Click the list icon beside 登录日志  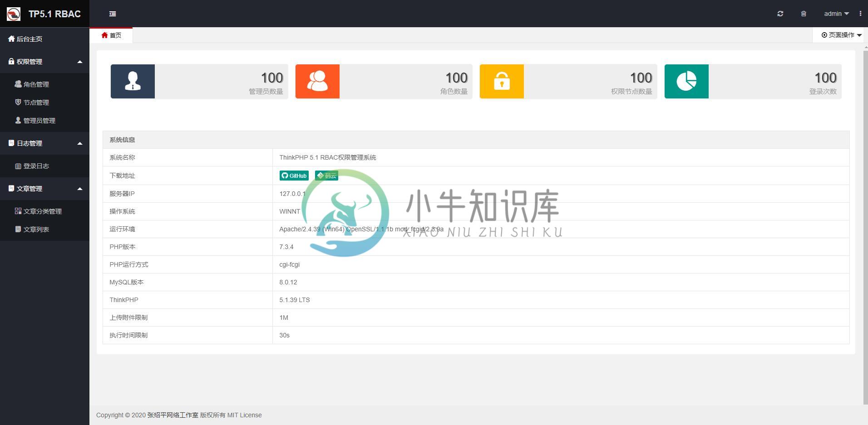click(x=18, y=166)
